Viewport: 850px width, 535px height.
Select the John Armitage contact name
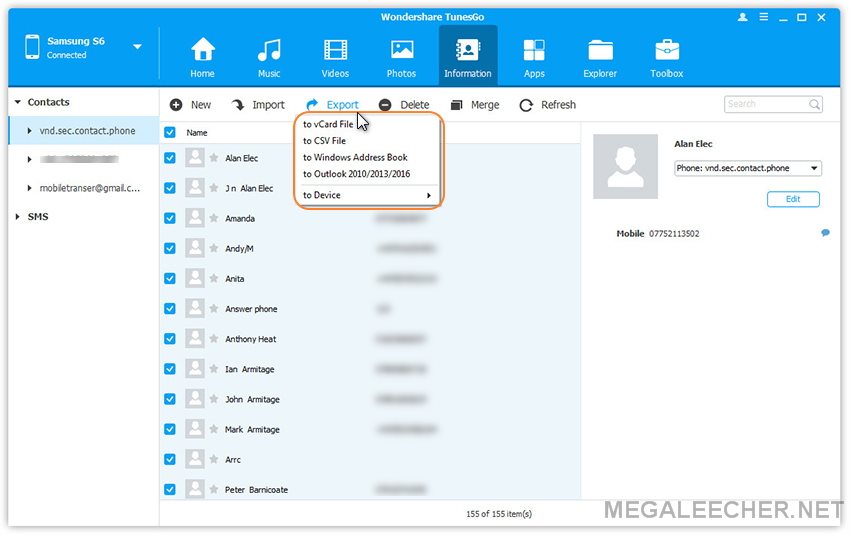coord(252,399)
